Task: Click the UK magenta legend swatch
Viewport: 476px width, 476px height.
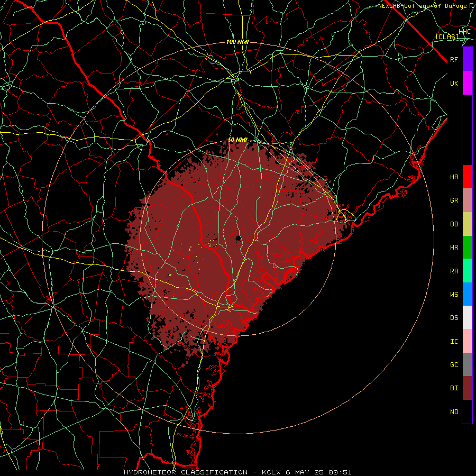Action: pyautogui.click(x=467, y=83)
